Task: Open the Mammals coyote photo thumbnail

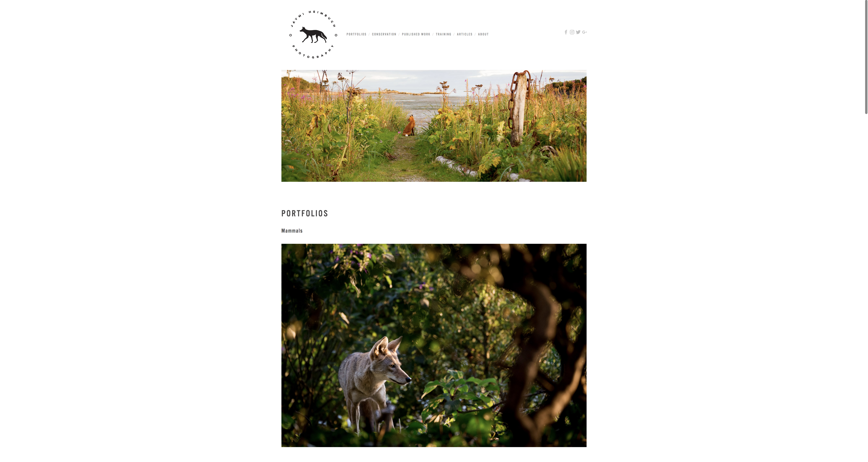Action: coord(434,345)
